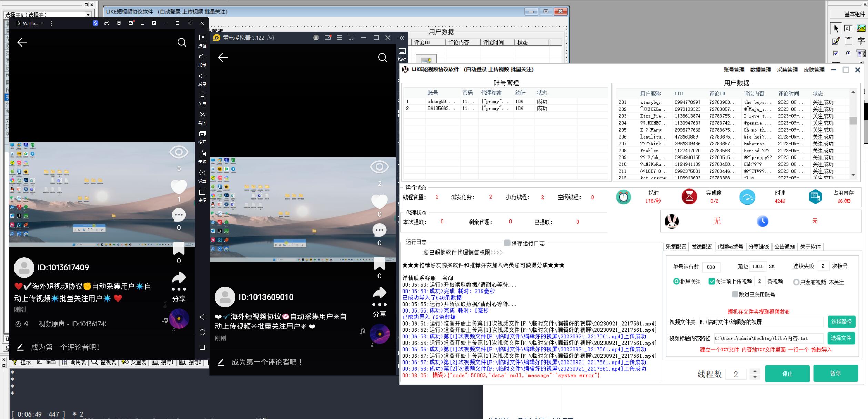Tap the share arrow icon on right video
This screenshot has height=419, width=868.
pos(379,293)
